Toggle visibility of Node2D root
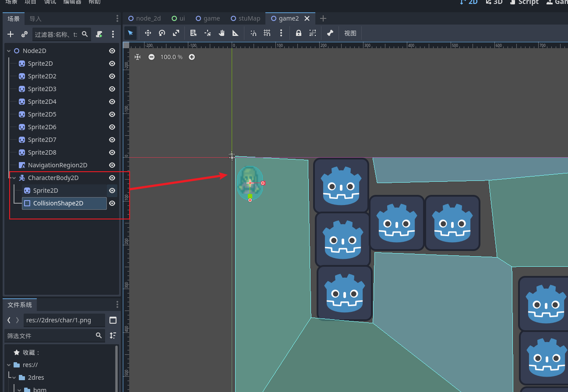The width and height of the screenshot is (568, 392). pyautogui.click(x=112, y=51)
